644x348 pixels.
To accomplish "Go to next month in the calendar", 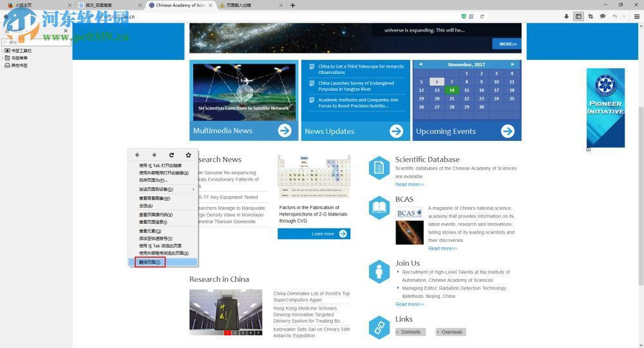I will click(513, 64).
